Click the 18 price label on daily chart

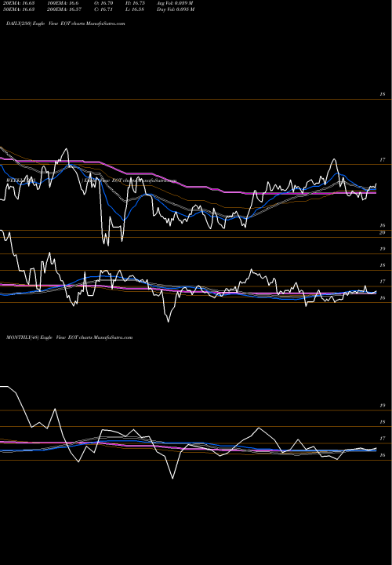point(383,94)
